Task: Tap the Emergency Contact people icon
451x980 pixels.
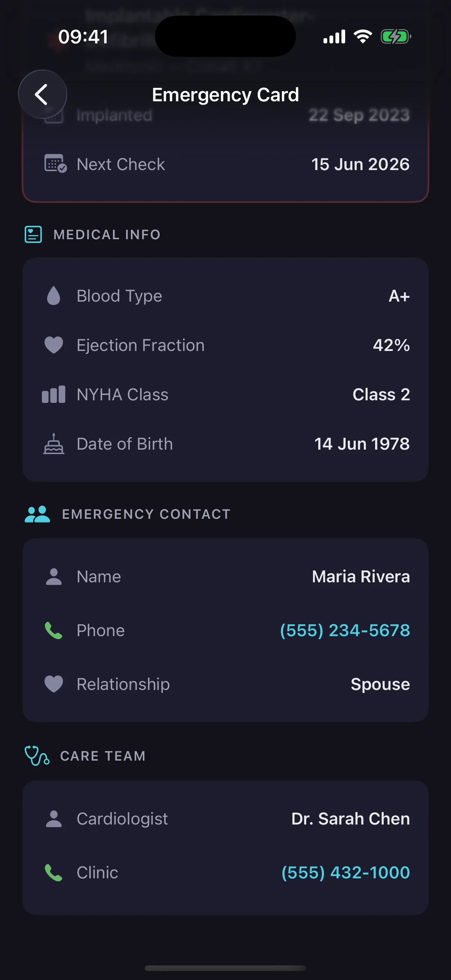Action: pyautogui.click(x=37, y=514)
